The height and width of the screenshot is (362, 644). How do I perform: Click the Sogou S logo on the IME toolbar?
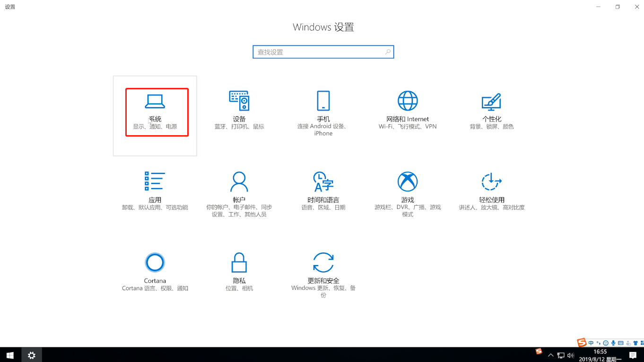(x=582, y=343)
